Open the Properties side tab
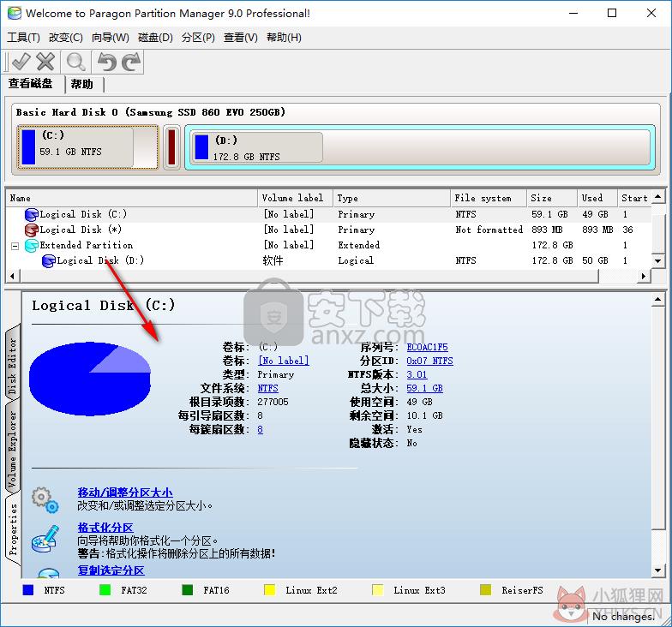This screenshot has height=627, width=672. pos(12,529)
